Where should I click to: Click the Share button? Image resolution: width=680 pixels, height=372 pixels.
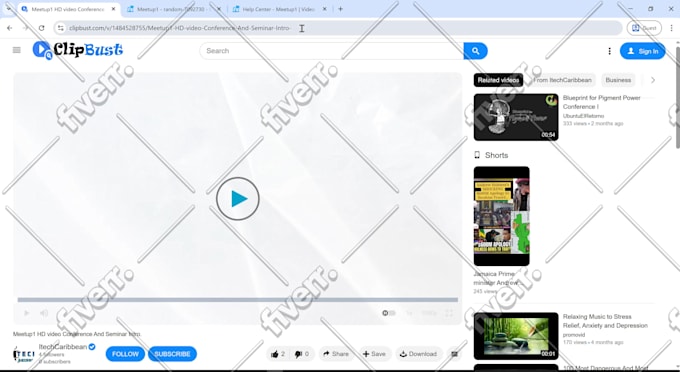click(x=336, y=354)
